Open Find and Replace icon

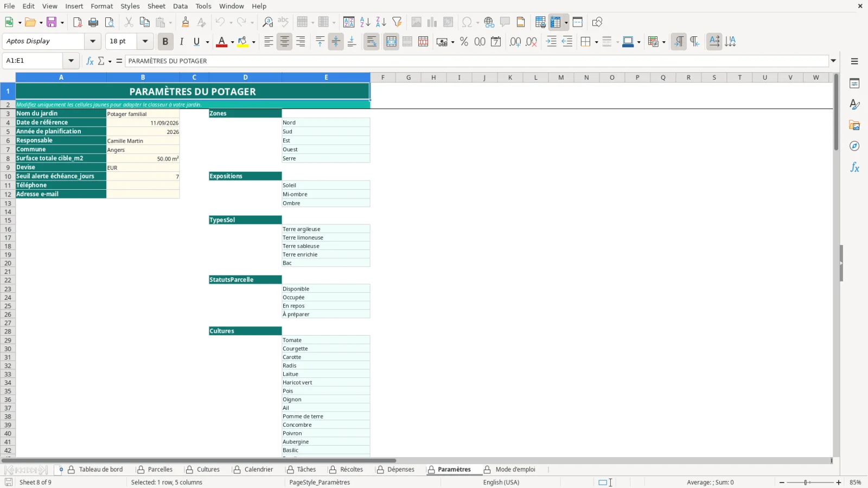click(267, 22)
